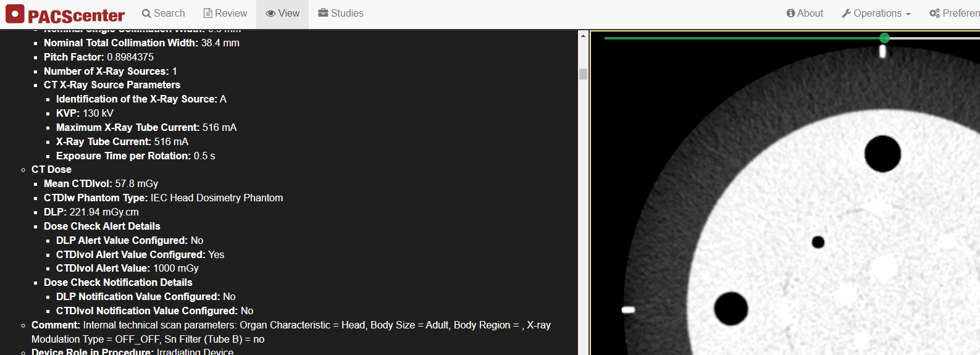The height and width of the screenshot is (355, 980).
Task: Select the CT Dose section heading
Action: (51, 169)
